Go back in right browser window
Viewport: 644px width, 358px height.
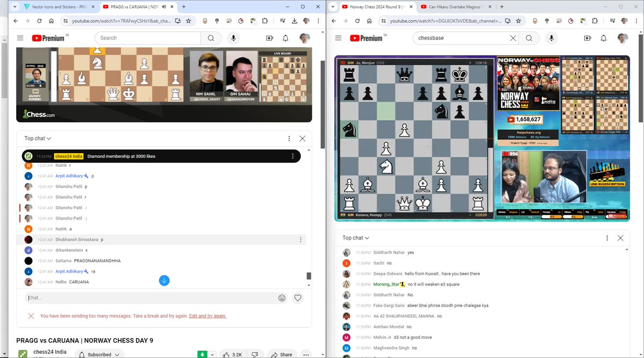[x=334, y=21]
